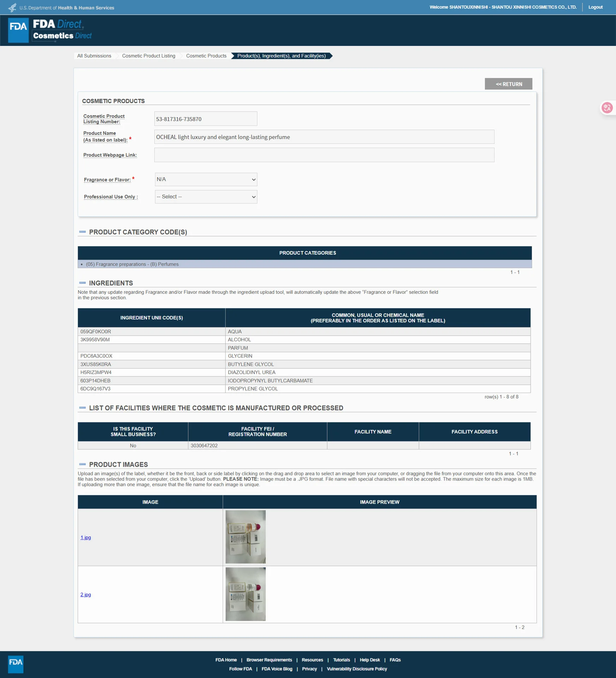Open the Fragrance or Flavor dropdown

coord(206,179)
